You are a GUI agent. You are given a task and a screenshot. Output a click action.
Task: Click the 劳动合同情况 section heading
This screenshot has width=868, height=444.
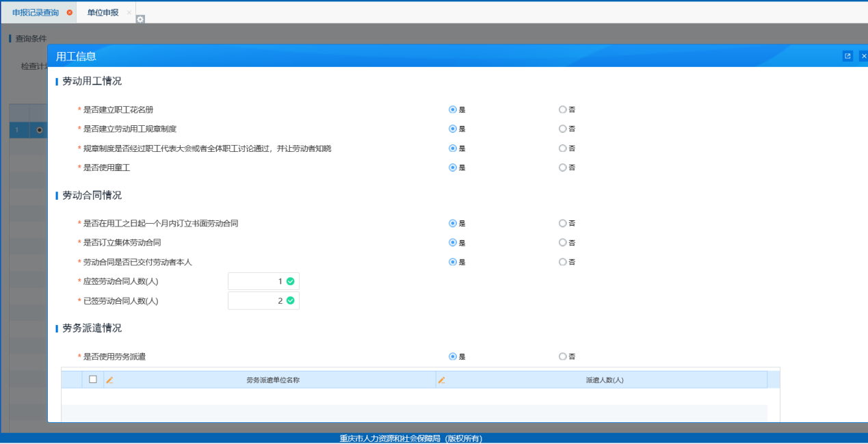92,195
